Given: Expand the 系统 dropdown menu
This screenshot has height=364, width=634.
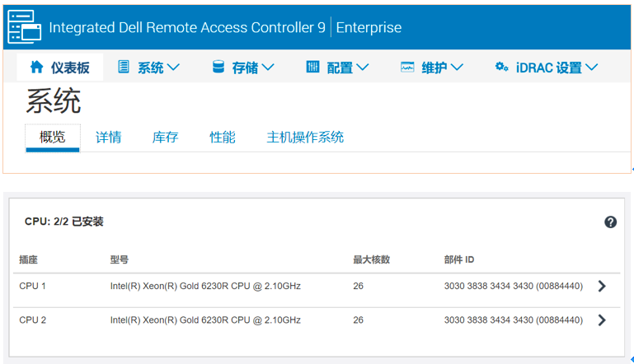Looking at the screenshot, I should point(158,68).
